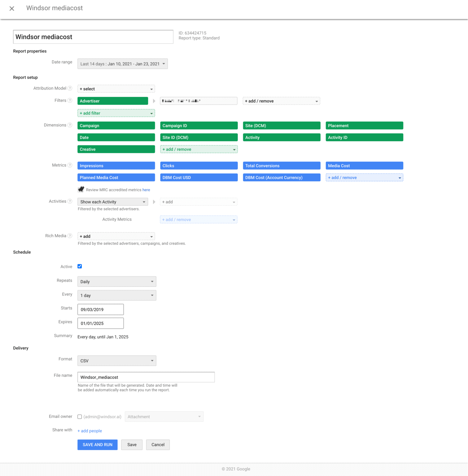Open the metrics add/remove dropdown
Screen dimensions: 468x476
(x=364, y=177)
